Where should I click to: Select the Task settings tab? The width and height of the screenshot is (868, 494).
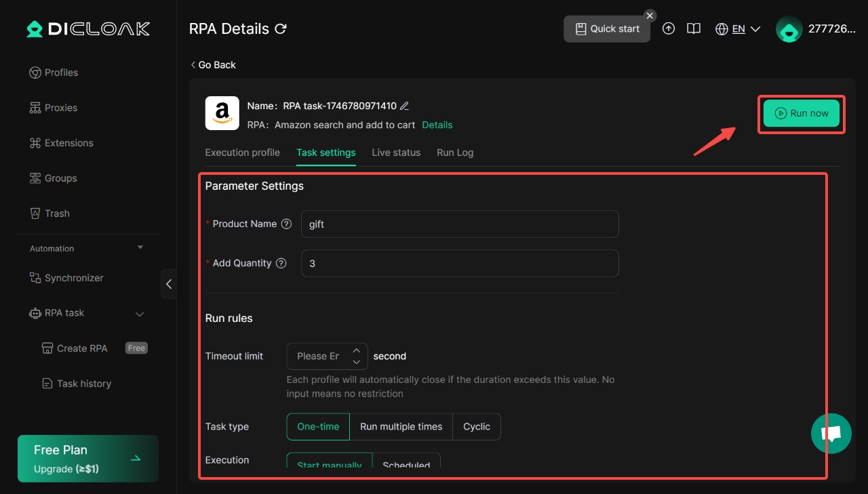tap(326, 152)
